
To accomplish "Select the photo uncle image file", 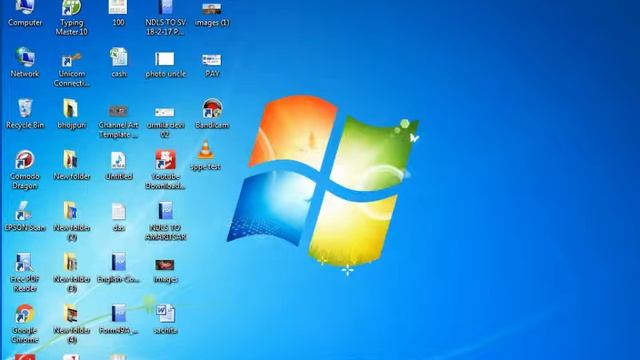I will pyautogui.click(x=165, y=64).
